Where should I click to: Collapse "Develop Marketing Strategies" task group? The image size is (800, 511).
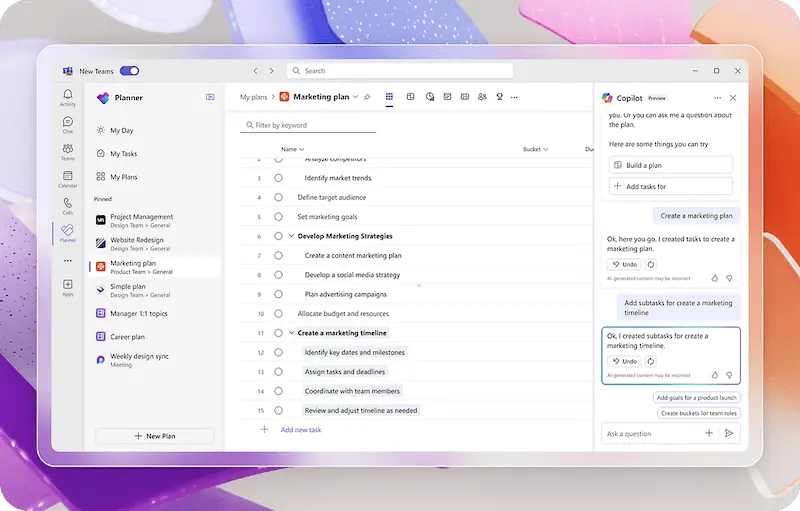coord(291,236)
